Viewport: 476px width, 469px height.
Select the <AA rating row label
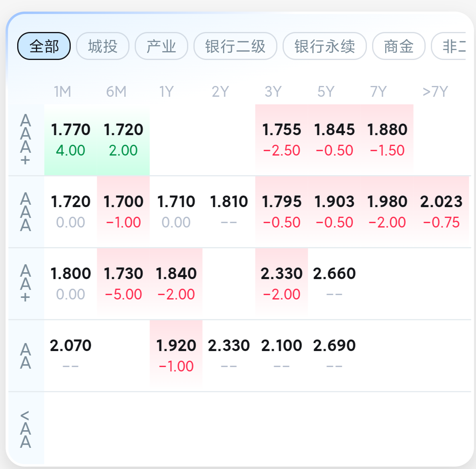(26, 429)
